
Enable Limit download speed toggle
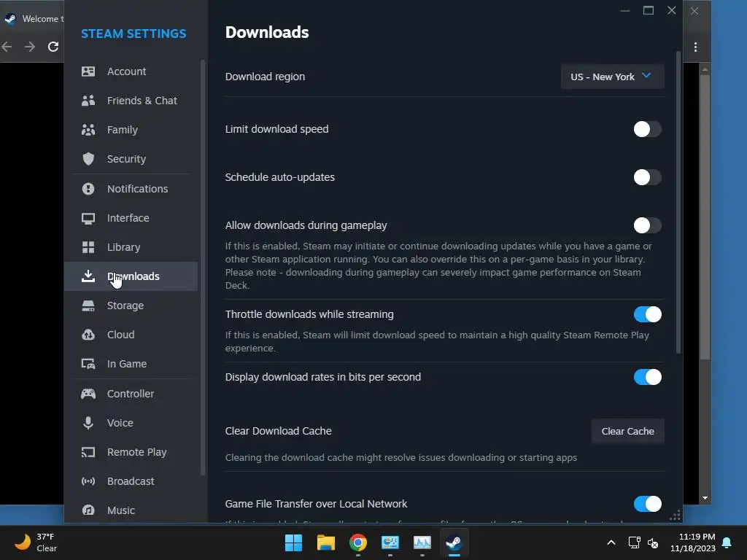point(648,129)
